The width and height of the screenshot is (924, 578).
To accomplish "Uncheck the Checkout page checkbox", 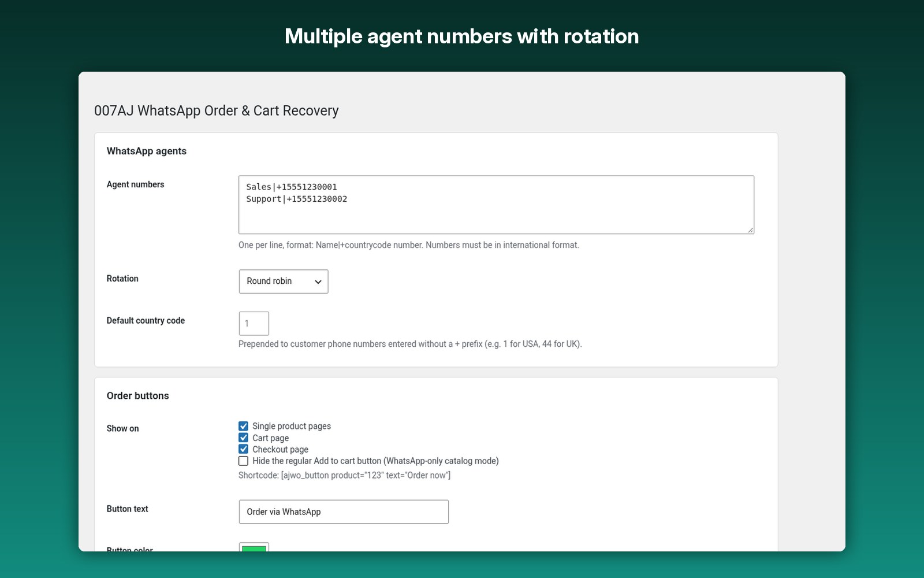I will pos(244,449).
